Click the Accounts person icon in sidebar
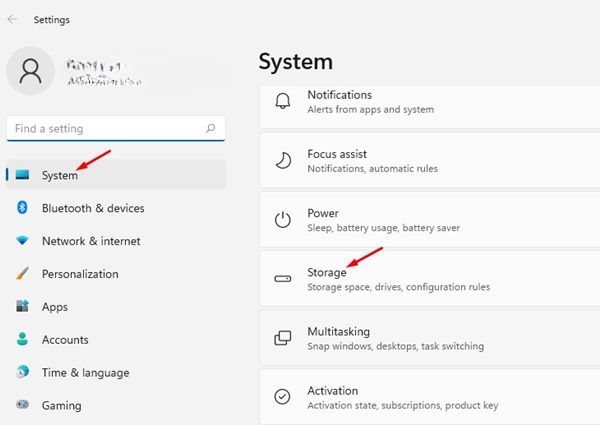 coord(22,339)
